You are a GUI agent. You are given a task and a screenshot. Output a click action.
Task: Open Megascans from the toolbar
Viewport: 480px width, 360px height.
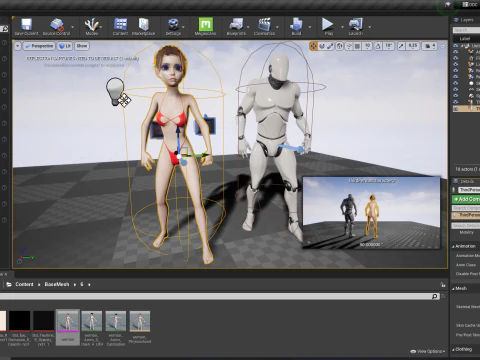click(x=205, y=27)
